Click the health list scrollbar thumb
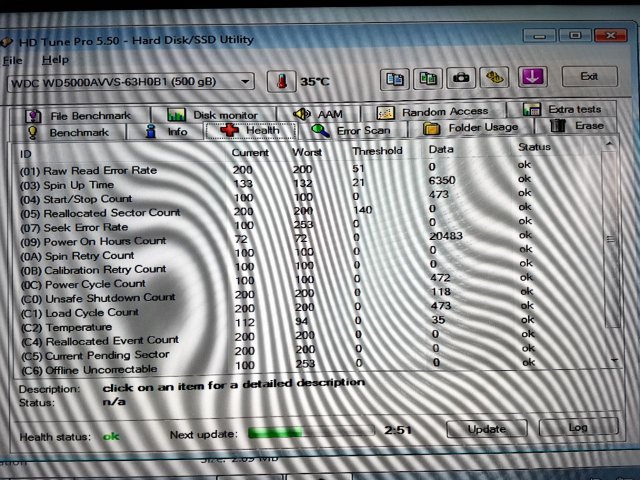Viewport: 640px width, 480px height. click(x=611, y=239)
